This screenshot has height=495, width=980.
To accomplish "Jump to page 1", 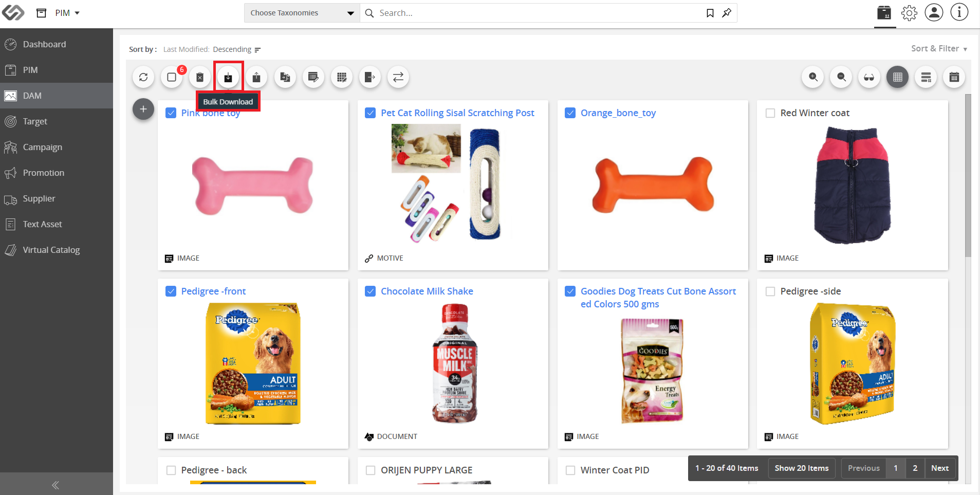I will 896,468.
